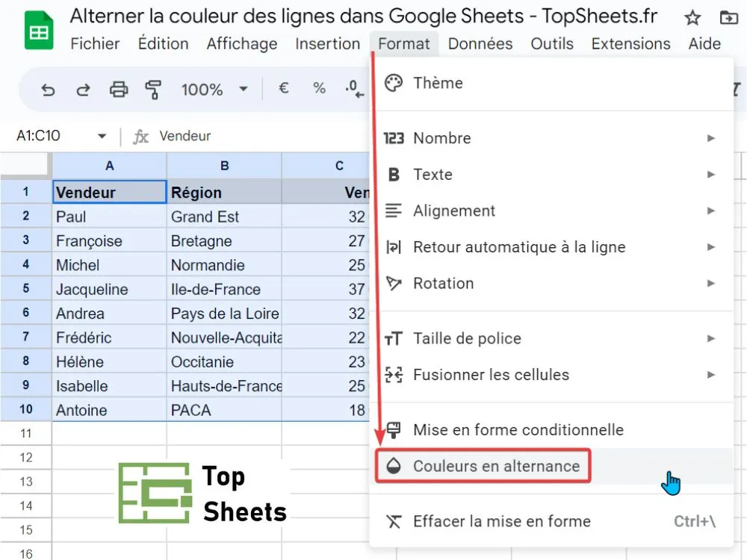Click the Couleurs en alternance drop icon
747x560 pixels.
coord(394,466)
